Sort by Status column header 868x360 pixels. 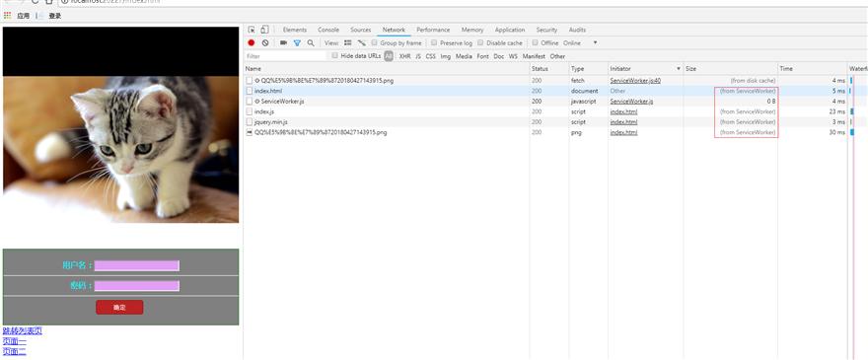pos(549,69)
